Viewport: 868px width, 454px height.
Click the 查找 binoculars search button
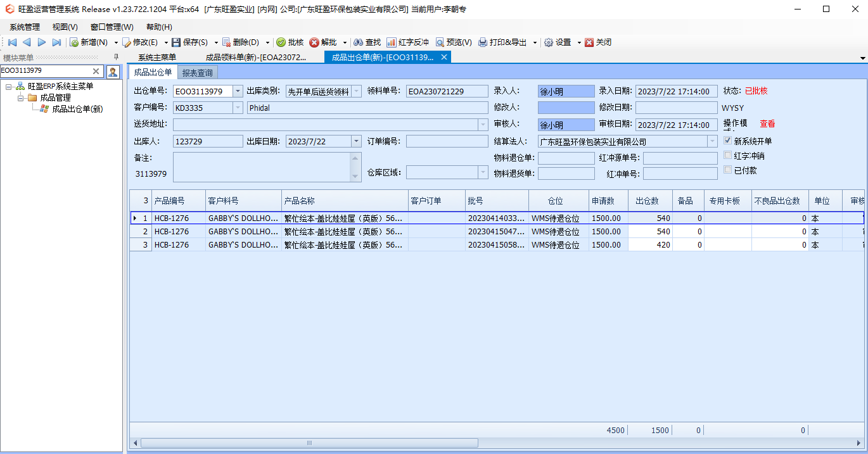pos(367,42)
